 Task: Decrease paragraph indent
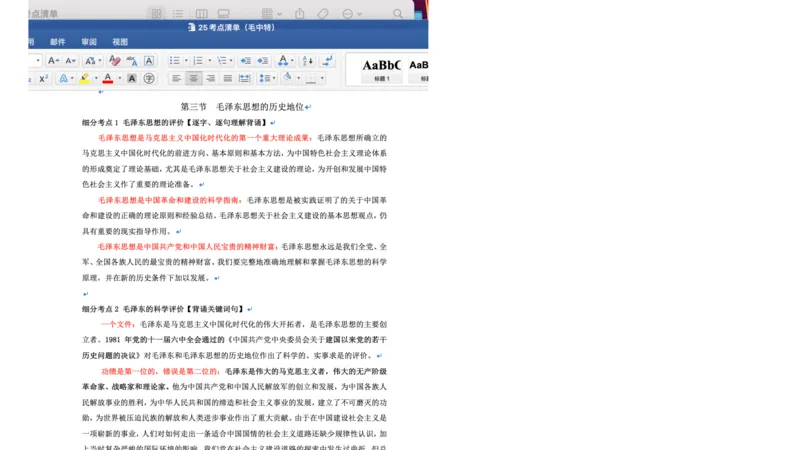(x=245, y=61)
